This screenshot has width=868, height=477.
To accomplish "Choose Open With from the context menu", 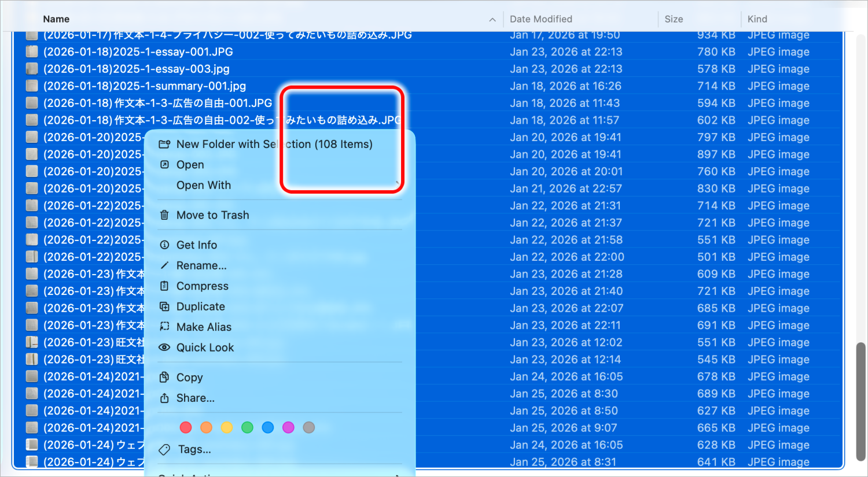I will click(204, 186).
